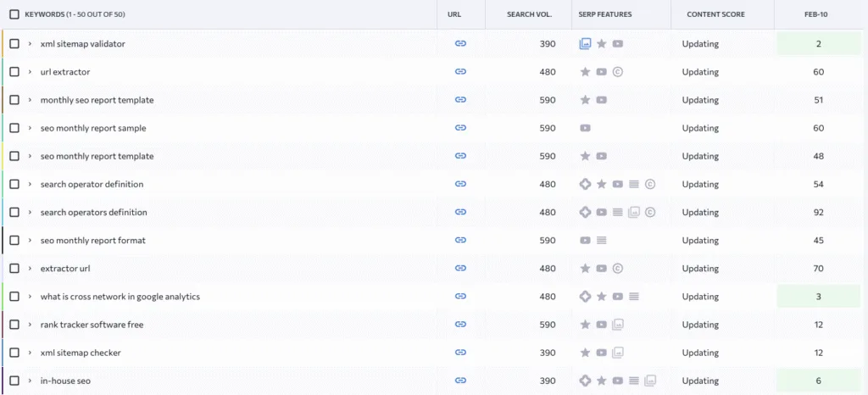
Task: Toggle select-all keywords checkbox in header
Action: coord(14,14)
